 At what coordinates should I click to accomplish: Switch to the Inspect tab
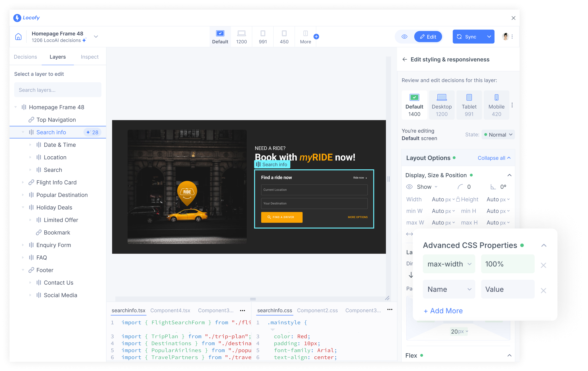[x=90, y=57]
